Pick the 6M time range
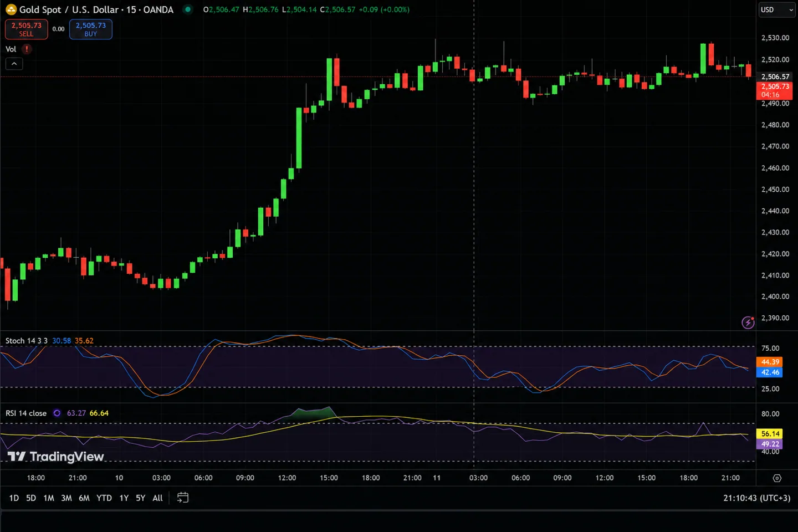 (x=84, y=498)
